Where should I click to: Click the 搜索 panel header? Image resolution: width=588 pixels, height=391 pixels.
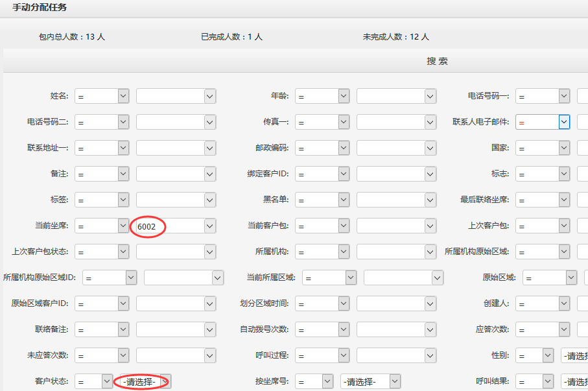click(x=437, y=62)
